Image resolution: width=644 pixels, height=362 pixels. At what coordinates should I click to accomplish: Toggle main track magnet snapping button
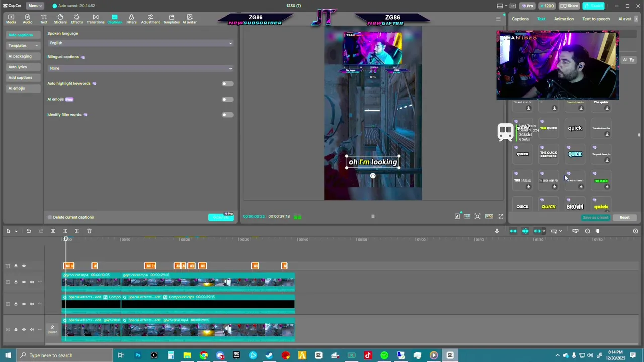click(513, 231)
